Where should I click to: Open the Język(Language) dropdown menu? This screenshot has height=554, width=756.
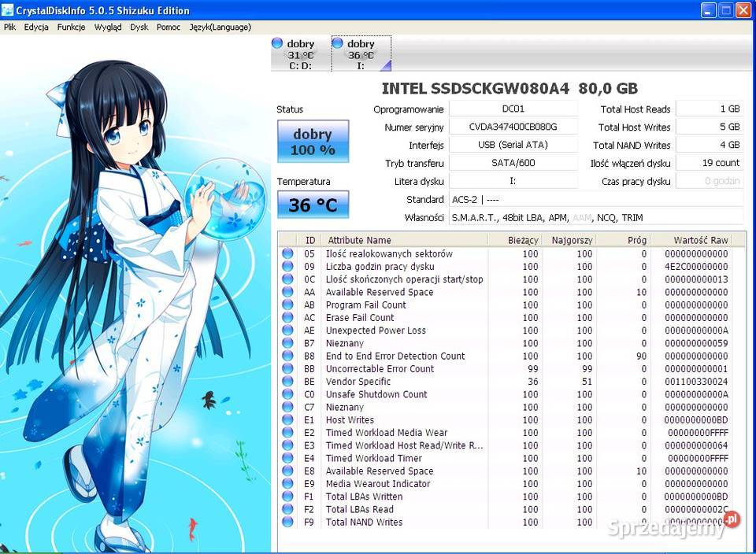[x=220, y=26]
